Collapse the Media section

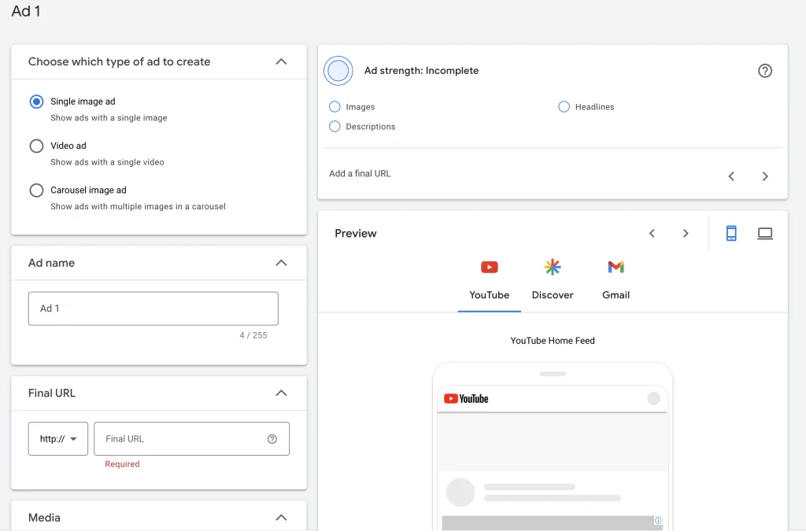point(281,518)
